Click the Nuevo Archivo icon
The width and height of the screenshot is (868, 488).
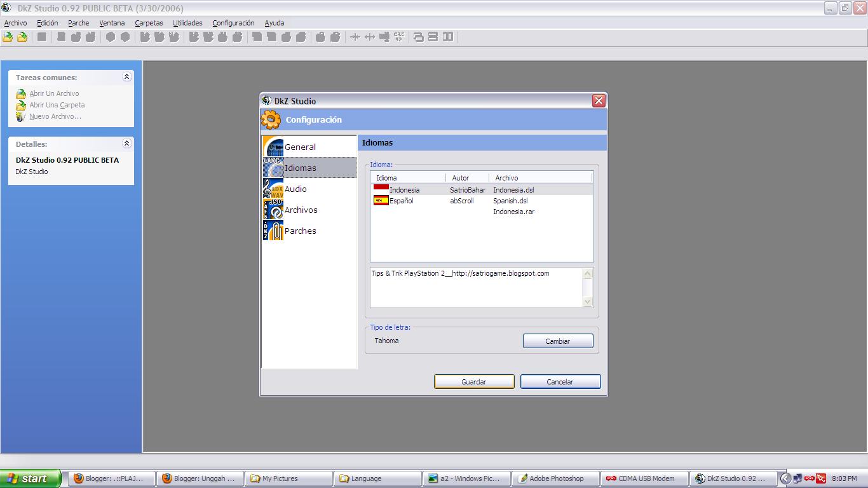pos(21,116)
